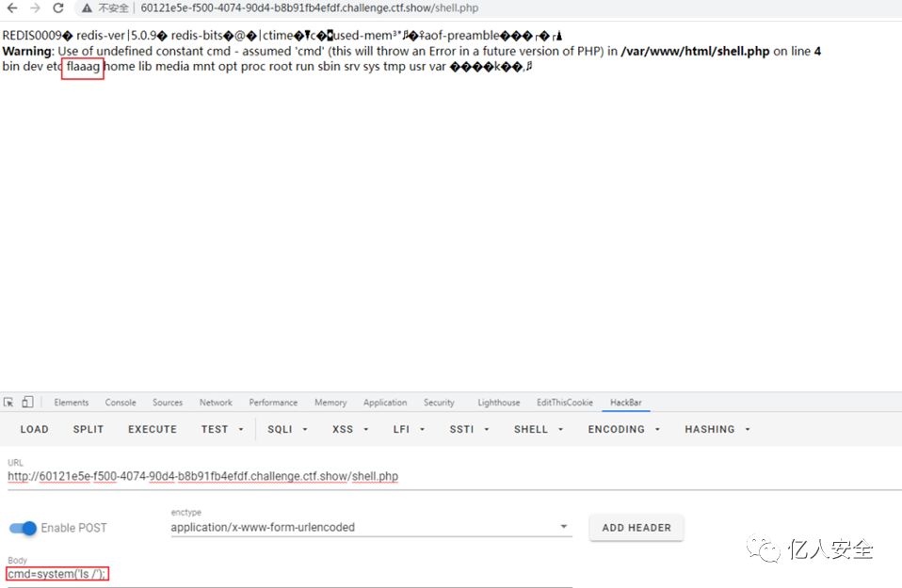Click the 'root' entry in directory listing
Screen dimensions: 902x588
(x=281, y=67)
